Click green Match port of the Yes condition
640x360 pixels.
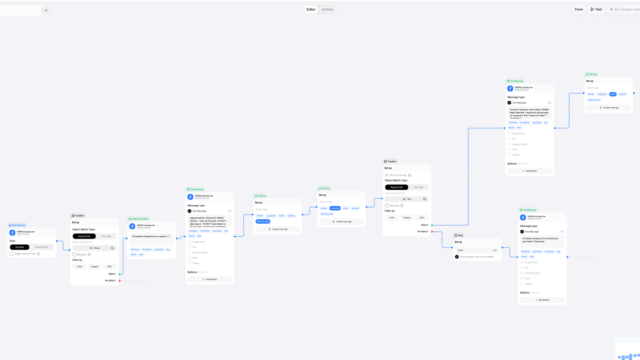point(432,225)
